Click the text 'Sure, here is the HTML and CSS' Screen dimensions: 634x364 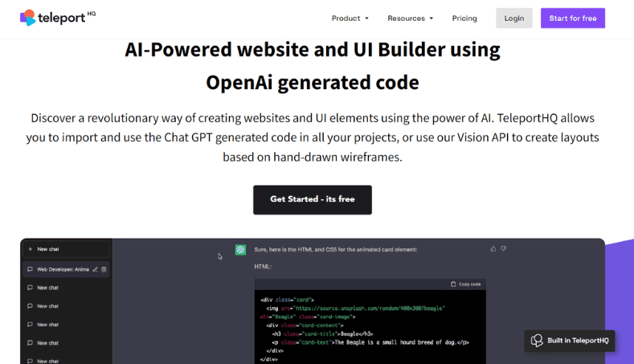click(x=297, y=250)
